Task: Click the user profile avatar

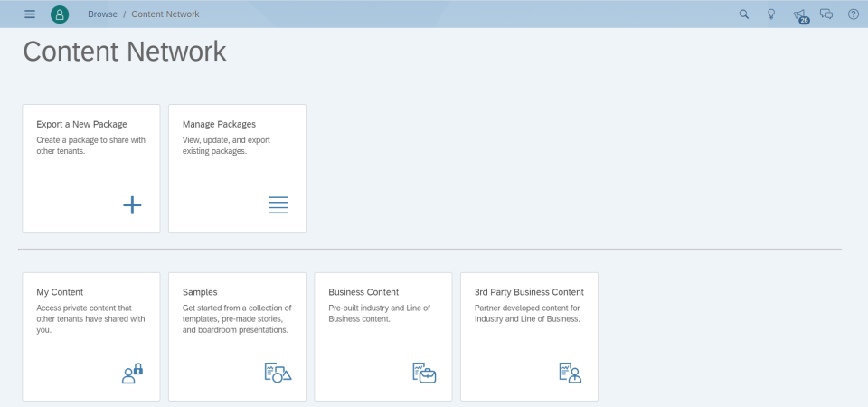Action: pos(60,14)
